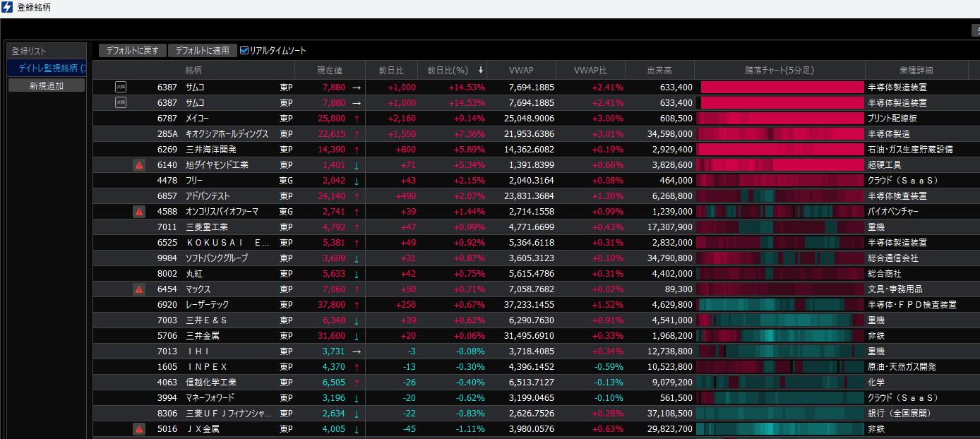The height and width of the screenshot is (439, 980).
Task: Click sort arrow in 前日比(%) column header
Action: 481,70
